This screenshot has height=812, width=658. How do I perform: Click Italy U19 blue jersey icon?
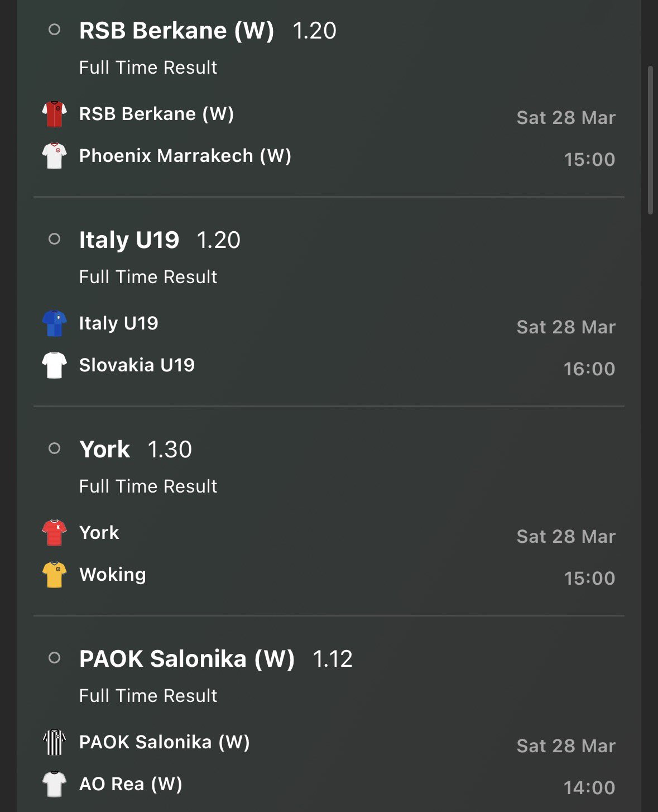pos(54,323)
